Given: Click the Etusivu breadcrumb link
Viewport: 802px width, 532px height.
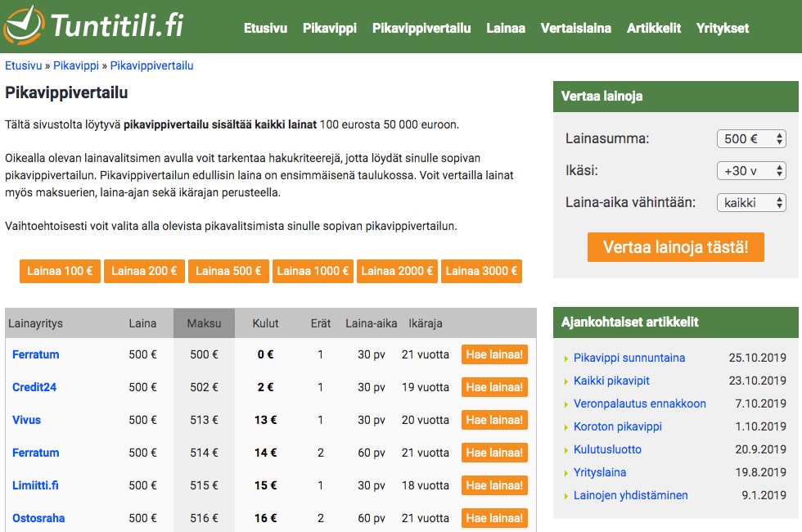Looking at the screenshot, I should 24,65.
